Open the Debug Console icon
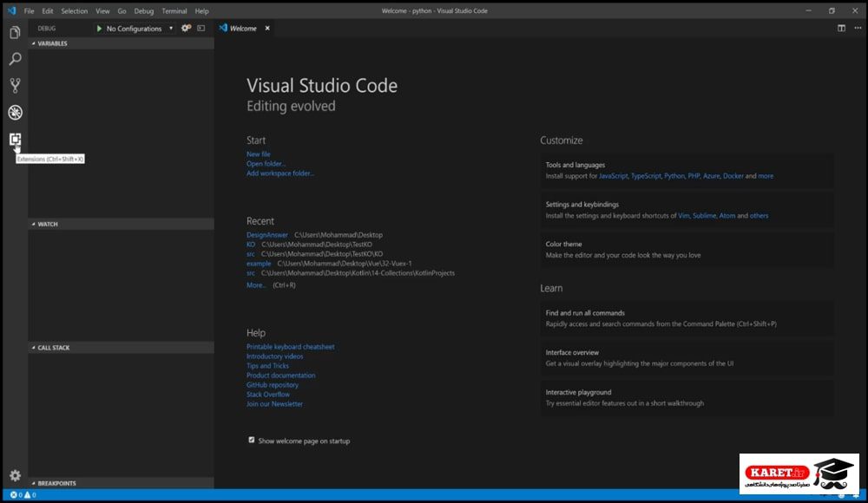This screenshot has width=868, height=503. (x=201, y=29)
